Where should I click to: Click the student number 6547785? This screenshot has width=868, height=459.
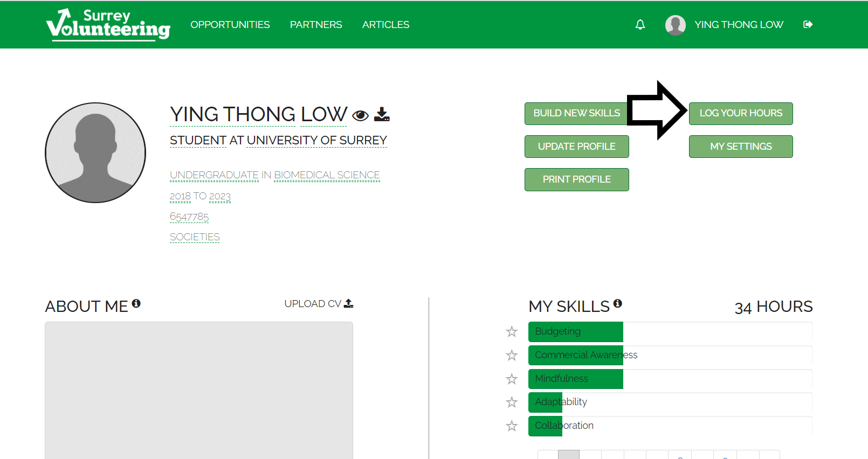point(189,217)
